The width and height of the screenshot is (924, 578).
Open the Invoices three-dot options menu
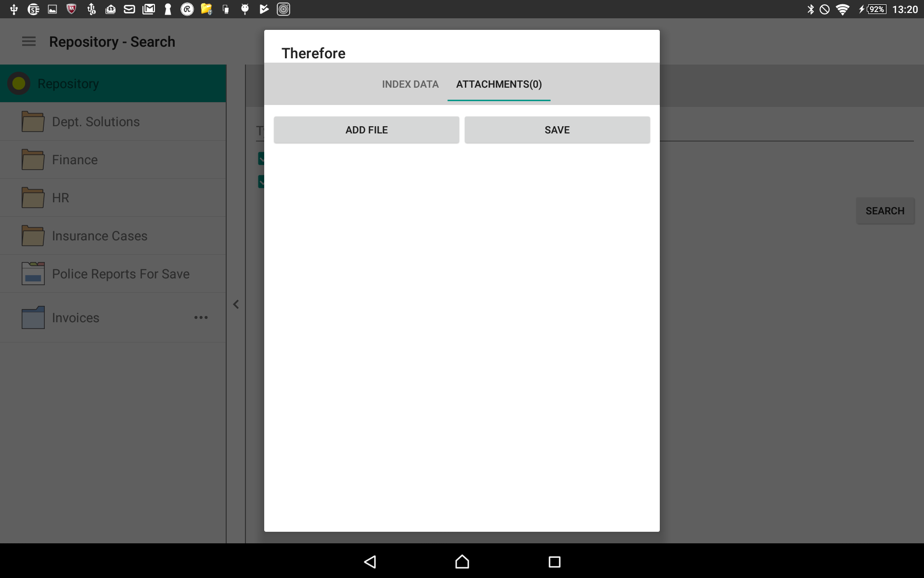201,317
